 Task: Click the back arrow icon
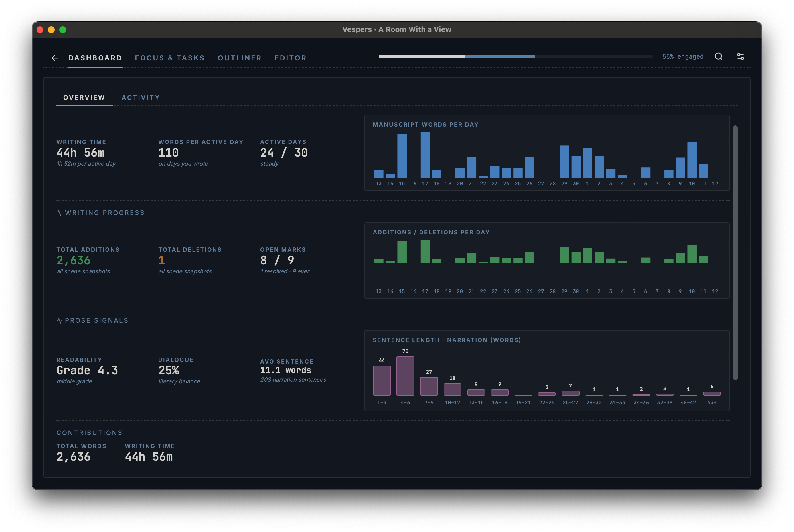[54, 58]
